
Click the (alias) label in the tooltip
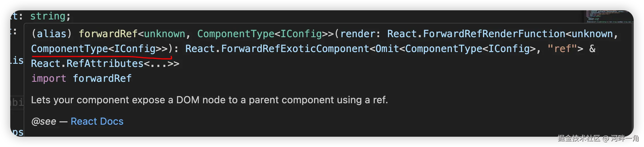(51, 34)
